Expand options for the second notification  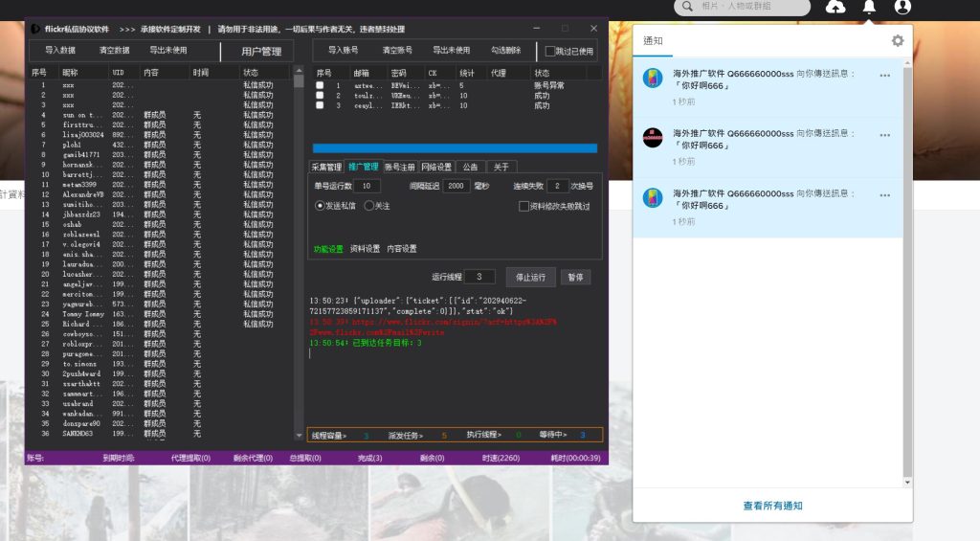pyautogui.click(x=884, y=135)
